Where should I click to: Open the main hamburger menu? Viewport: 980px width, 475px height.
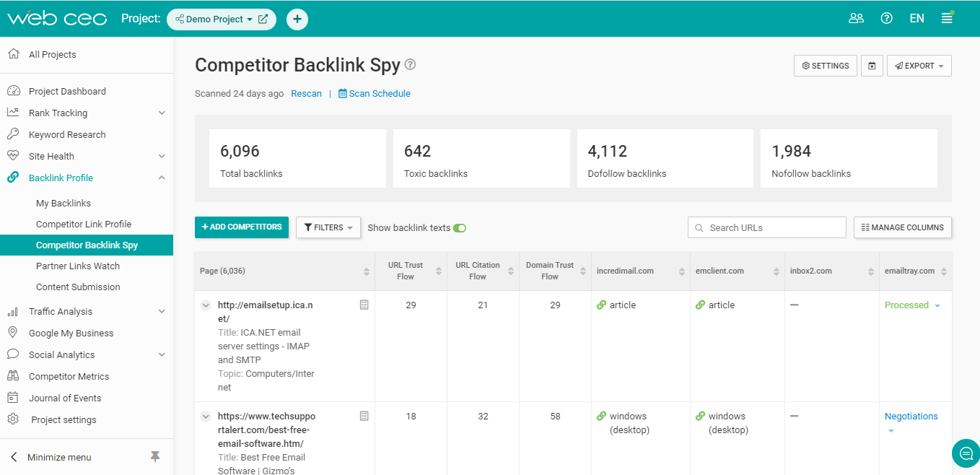tap(947, 19)
